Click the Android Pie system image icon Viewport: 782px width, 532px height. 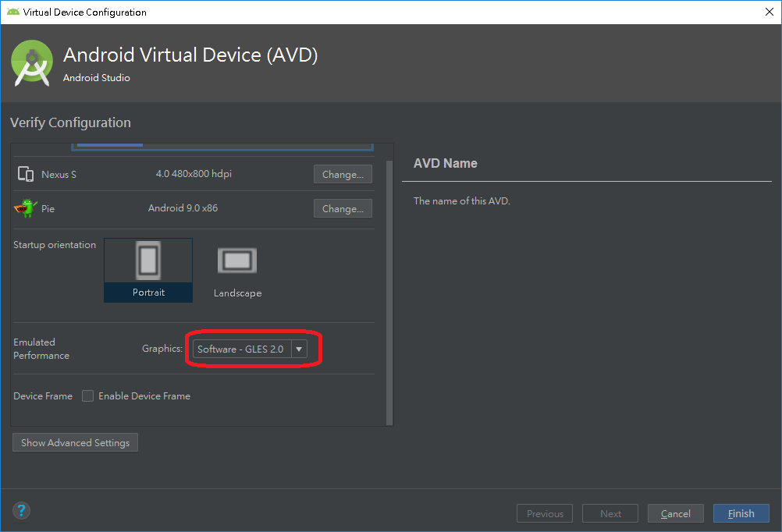[x=26, y=208]
